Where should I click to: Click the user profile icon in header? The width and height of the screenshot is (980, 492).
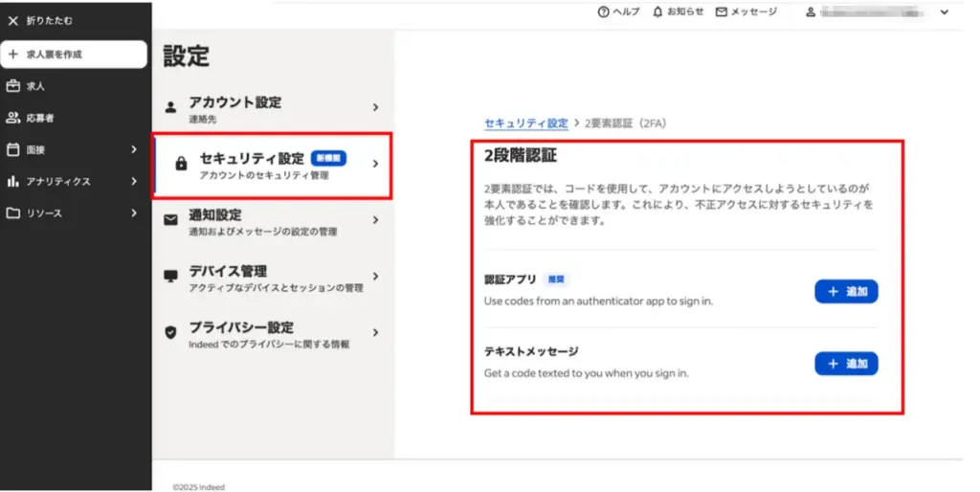pos(810,12)
